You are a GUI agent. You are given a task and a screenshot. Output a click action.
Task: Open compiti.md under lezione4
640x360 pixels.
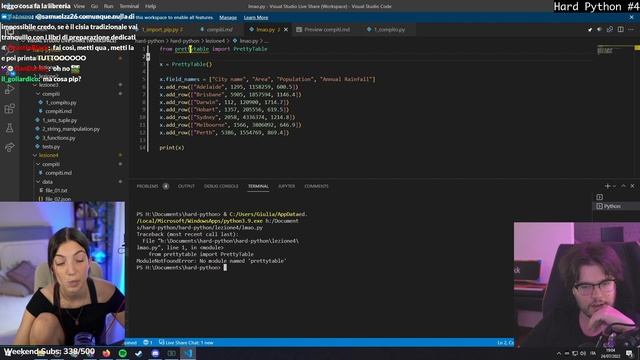pos(58,173)
